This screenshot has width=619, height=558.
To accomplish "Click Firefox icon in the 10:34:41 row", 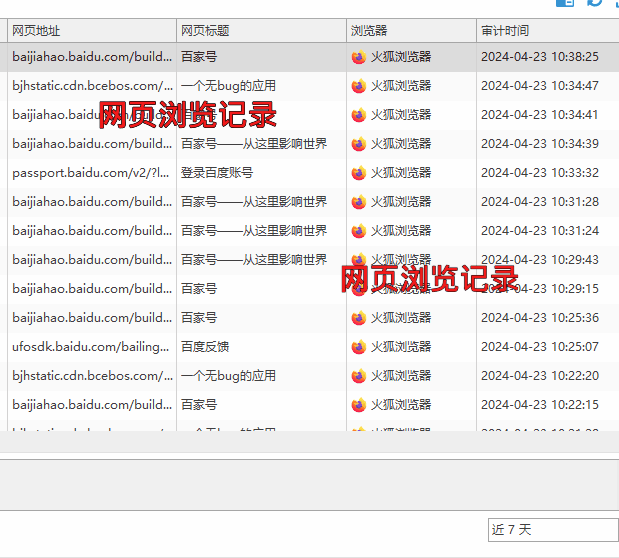I will click(359, 115).
